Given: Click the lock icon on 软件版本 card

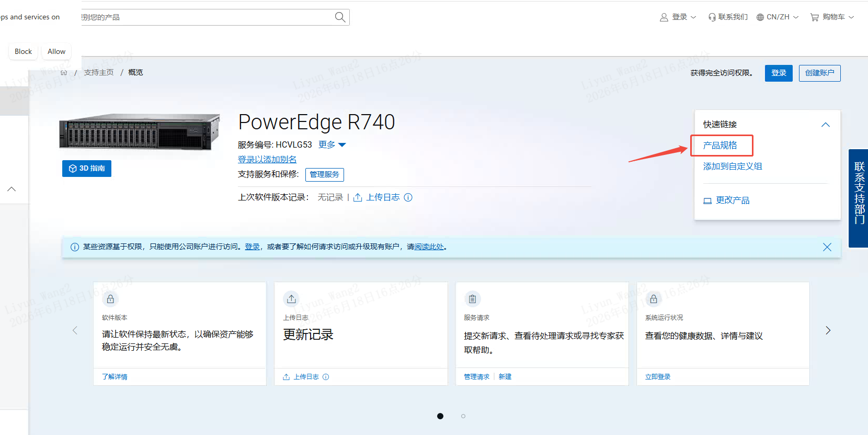Looking at the screenshot, I should tap(110, 299).
